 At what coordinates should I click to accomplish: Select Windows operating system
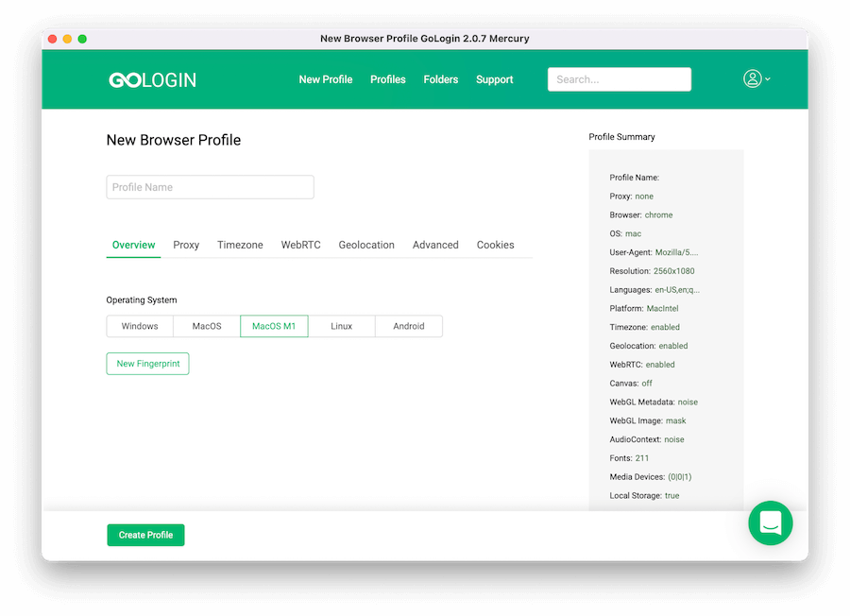[140, 326]
